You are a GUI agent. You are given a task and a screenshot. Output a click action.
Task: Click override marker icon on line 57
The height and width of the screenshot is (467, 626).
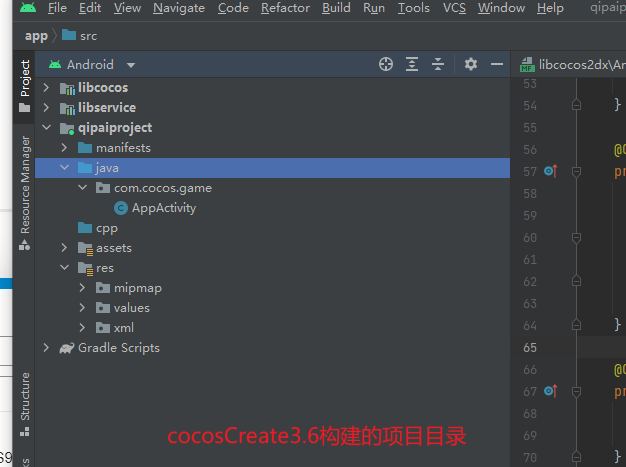551,172
